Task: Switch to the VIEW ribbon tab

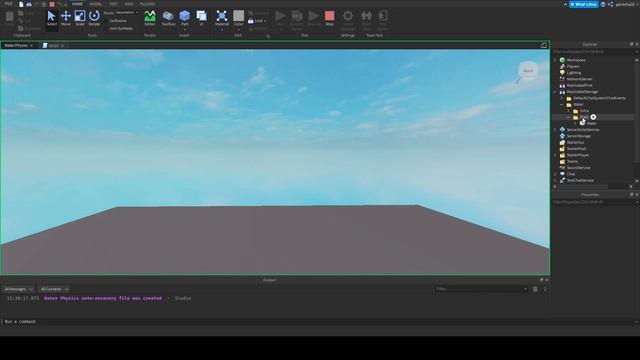Action: tap(129, 4)
